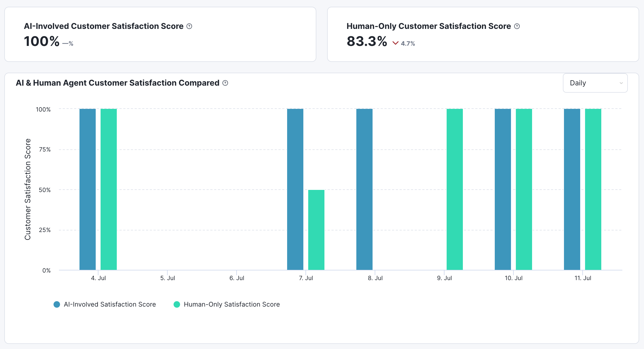Click the Human-Only bar on 11. Jul
Viewport: 644px width, 349px height.
(593, 189)
